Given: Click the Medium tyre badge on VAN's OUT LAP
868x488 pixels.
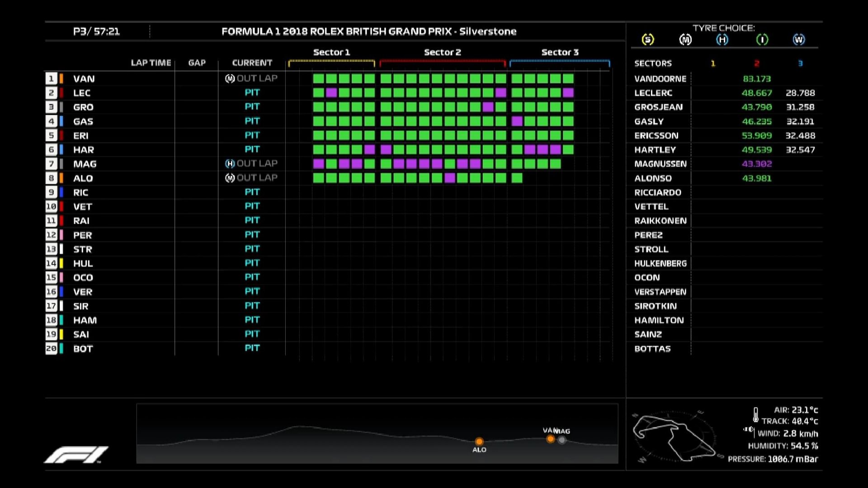Looking at the screenshot, I should coord(231,78).
